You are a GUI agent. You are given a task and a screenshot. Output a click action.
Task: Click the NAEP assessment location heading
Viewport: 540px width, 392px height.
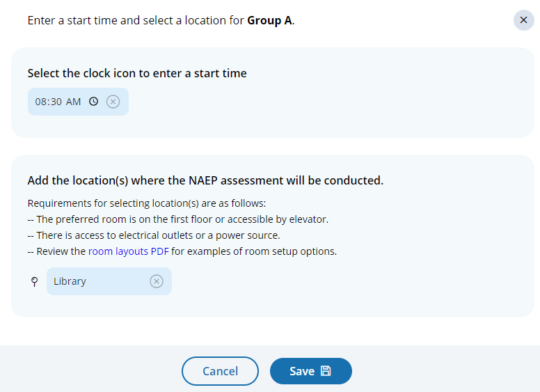tap(205, 180)
